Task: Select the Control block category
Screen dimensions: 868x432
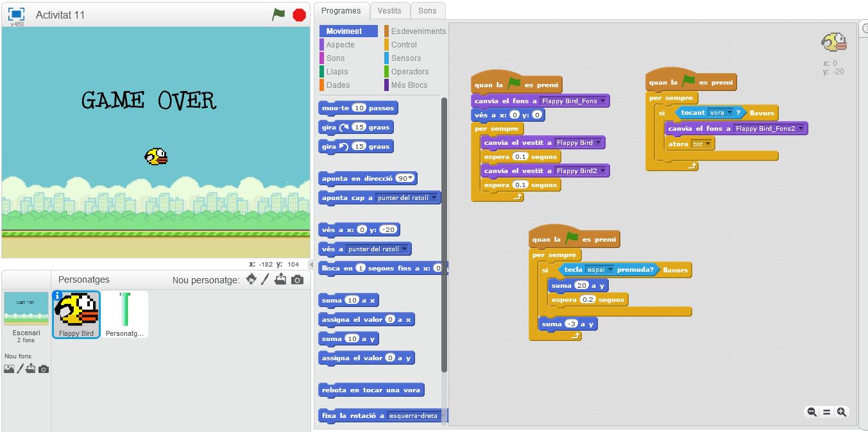Action: (404, 45)
